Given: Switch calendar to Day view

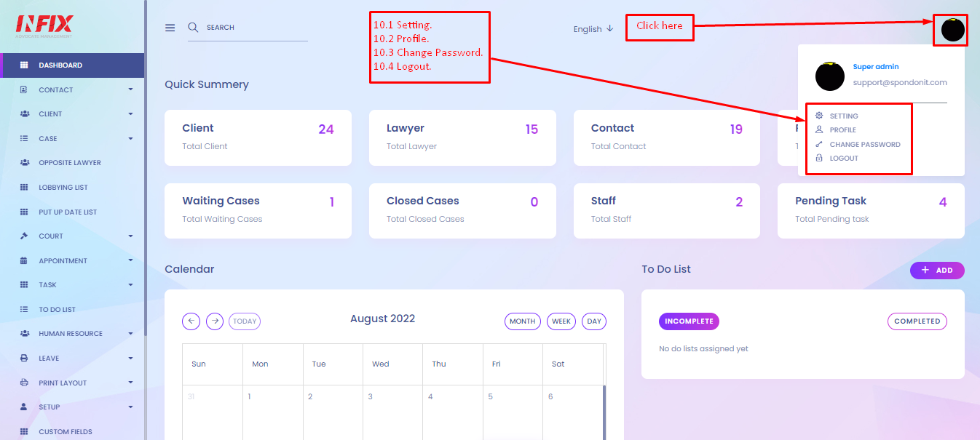Looking at the screenshot, I should click(594, 321).
